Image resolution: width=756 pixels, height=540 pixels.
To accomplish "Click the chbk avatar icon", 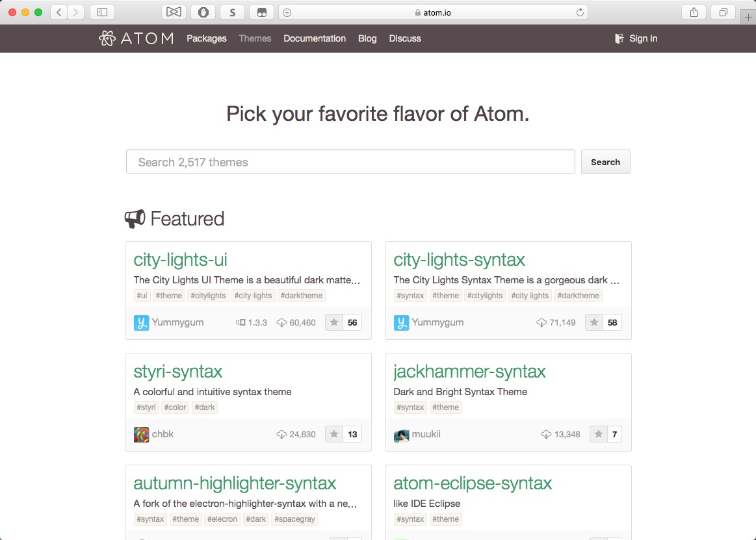I will pyautogui.click(x=141, y=434).
